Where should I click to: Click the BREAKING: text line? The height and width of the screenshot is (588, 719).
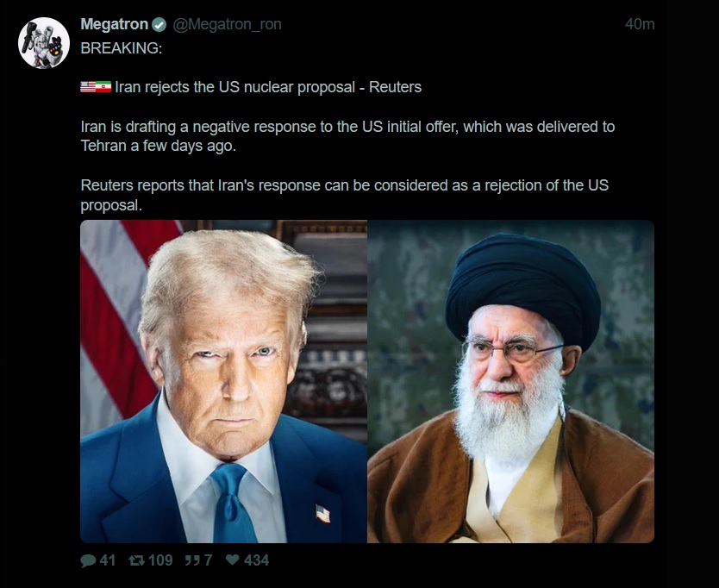(x=122, y=48)
